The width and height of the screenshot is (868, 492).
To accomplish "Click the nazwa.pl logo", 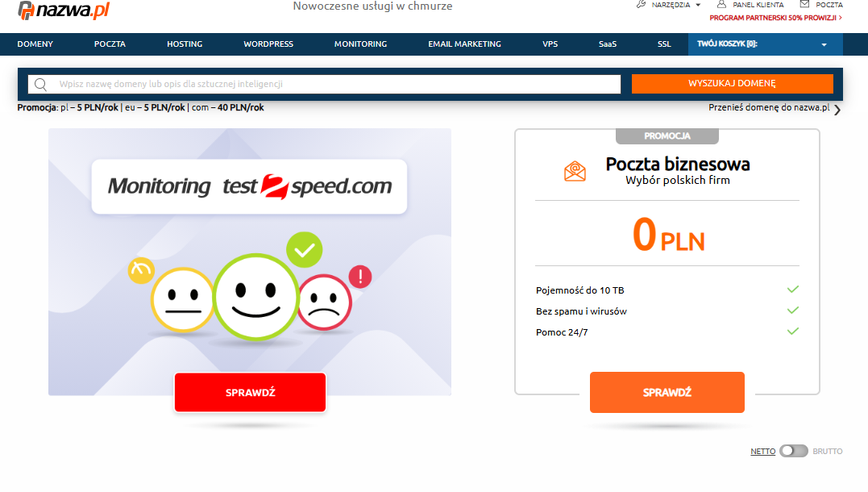I will pyautogui.click(x=64, y=10).
